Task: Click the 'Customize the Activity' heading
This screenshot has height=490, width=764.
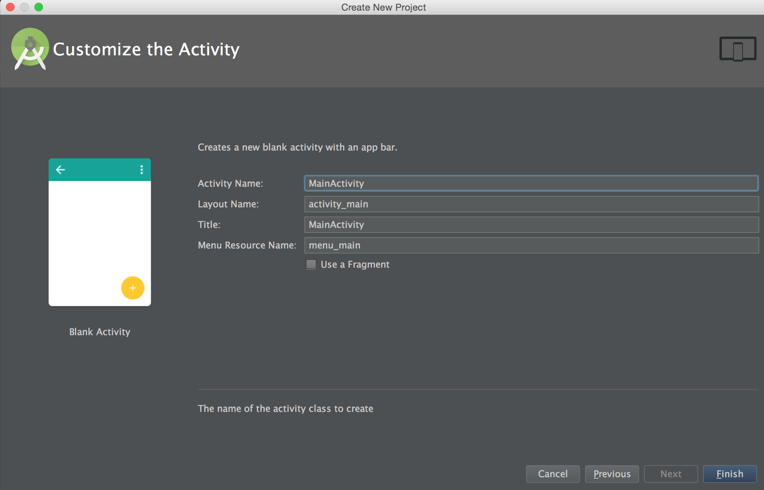Action: coord(146,49)
